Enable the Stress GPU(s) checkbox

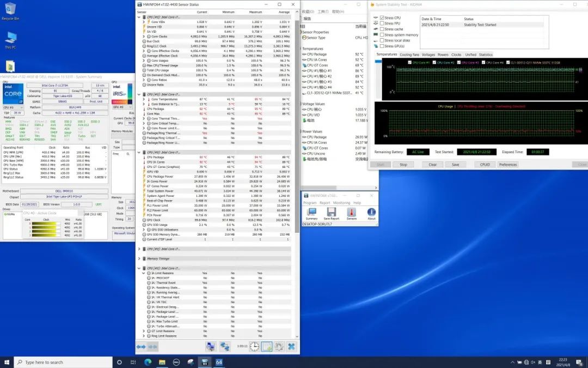pyautogui.click(x=382, y=46)
